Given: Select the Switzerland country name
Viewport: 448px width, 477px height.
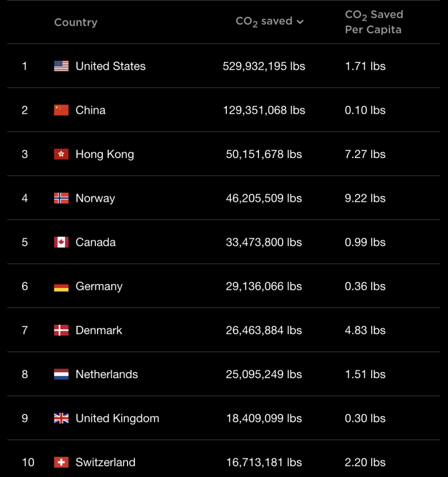Looking at the screenshot, I should (106, 463).
